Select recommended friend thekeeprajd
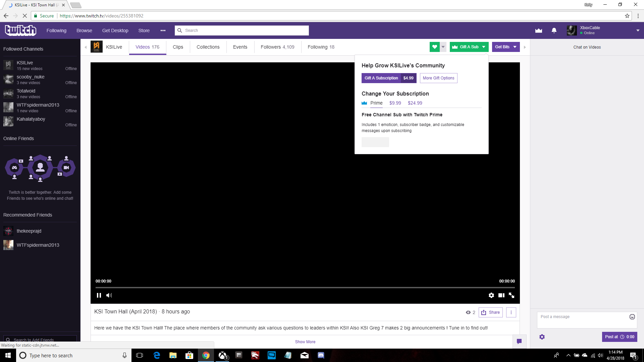This screenshot has height=362, width=644. (40, 231)
